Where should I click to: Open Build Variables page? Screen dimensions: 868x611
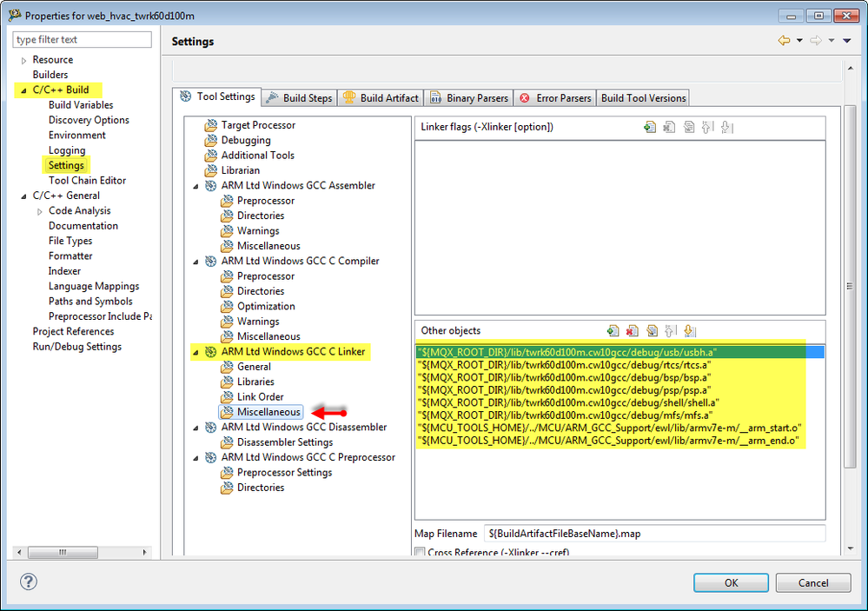[x=81, y=105]
